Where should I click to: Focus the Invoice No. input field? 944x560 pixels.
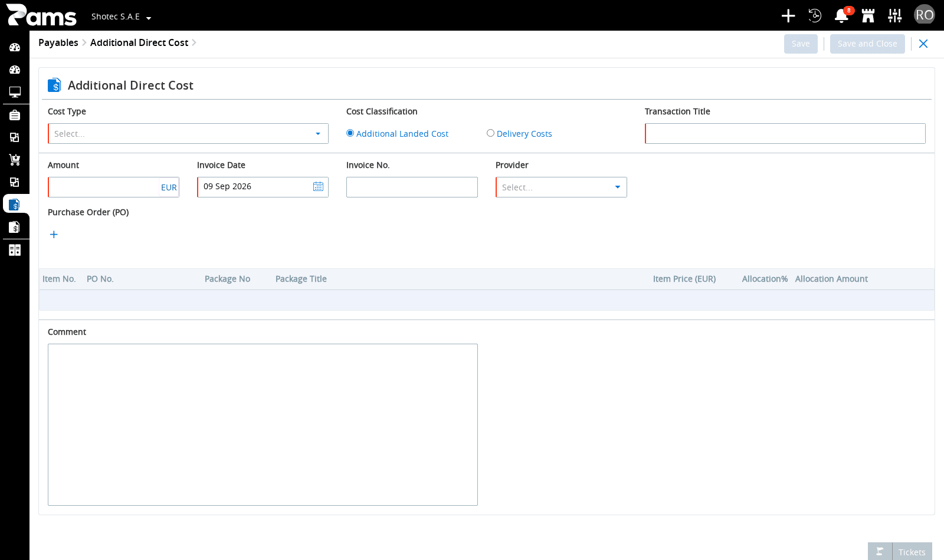pyautogui.click(x=412, y=187)
